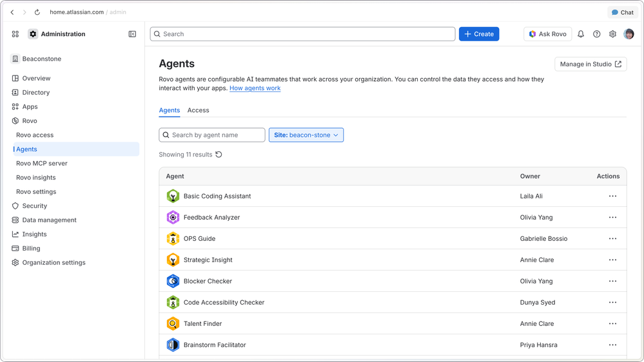
Task: Open actions menu for Blocker Checker
Action: coord(613,281)
